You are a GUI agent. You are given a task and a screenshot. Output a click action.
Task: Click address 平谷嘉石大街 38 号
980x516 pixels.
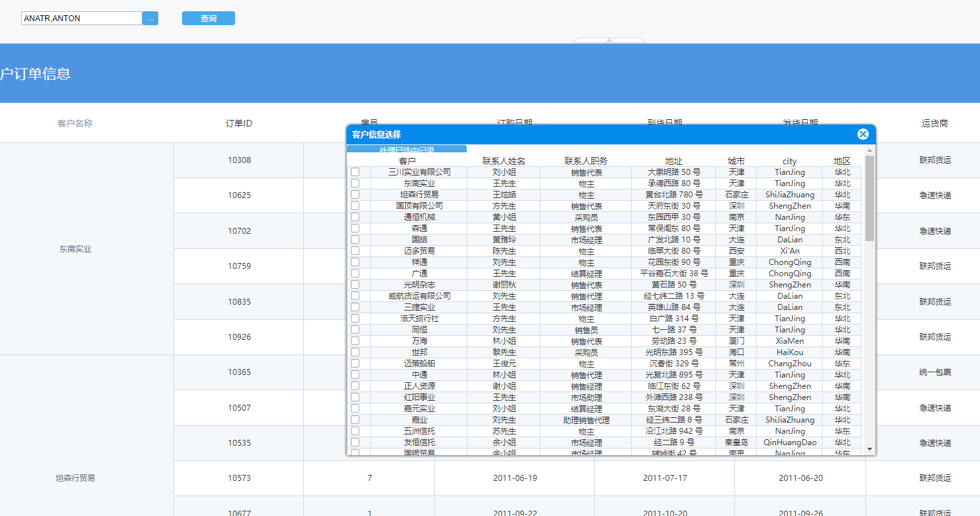674,274
